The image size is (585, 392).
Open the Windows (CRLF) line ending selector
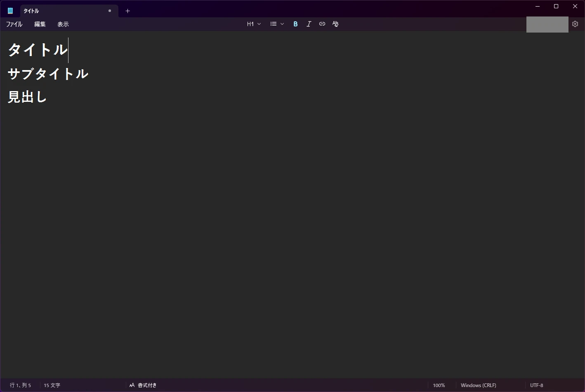tap(478, 385)
